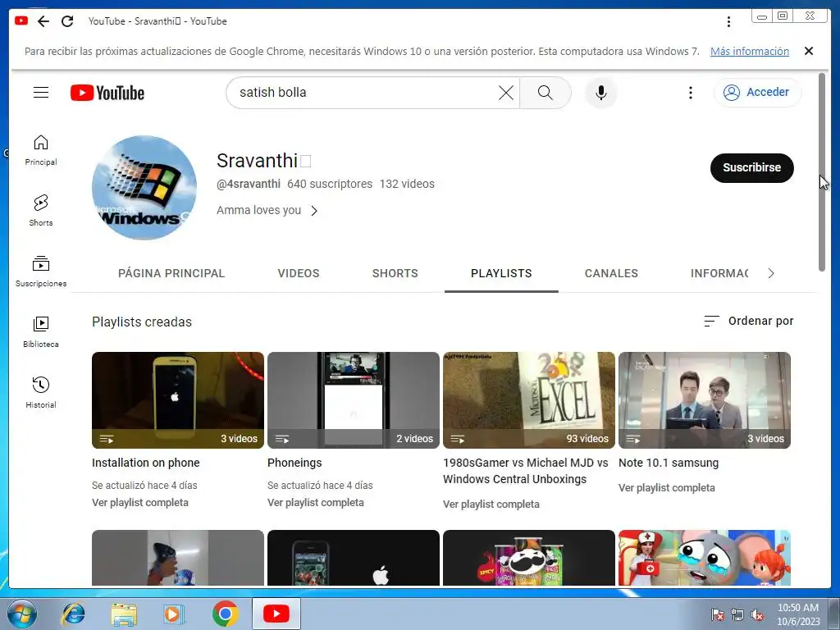Open the INFORMACIÓN tab
The height and width of the screenshot is (630, 840).
click(x=719, y=273)
